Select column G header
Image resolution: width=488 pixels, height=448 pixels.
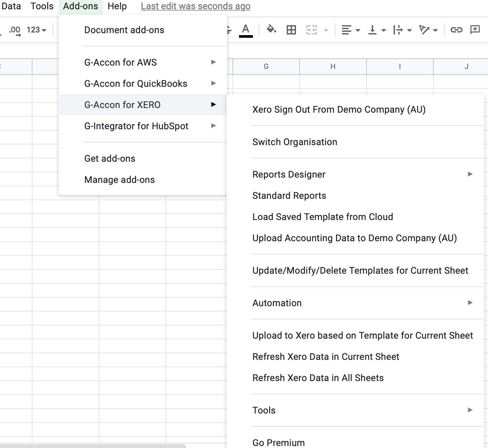point(266,67)
